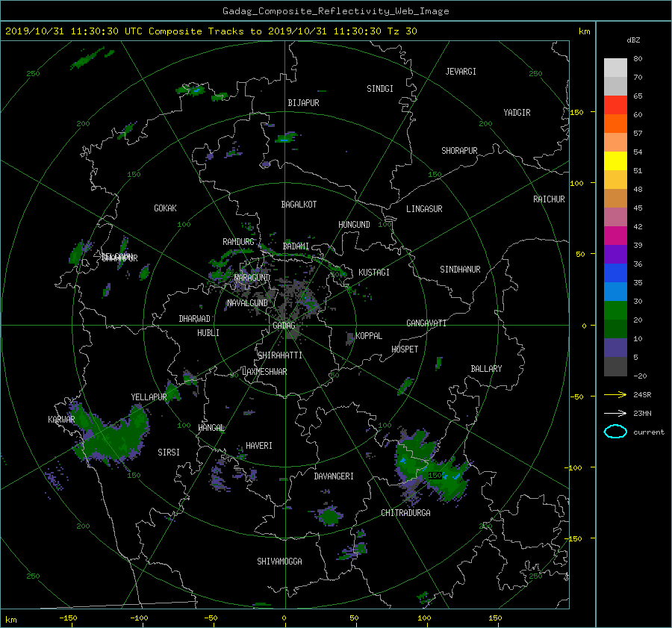Select the LINGASUR label
The image size is (672, 628).
click(424, 209)
